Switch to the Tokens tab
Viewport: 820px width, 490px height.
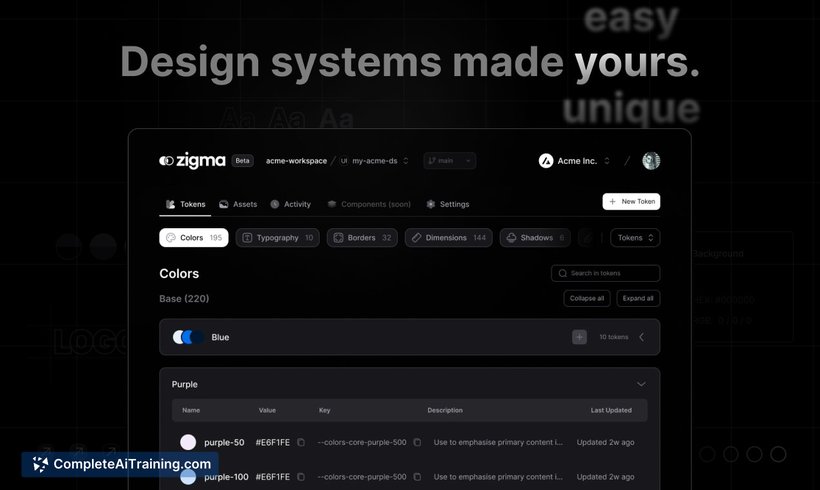tap(186, 204)
